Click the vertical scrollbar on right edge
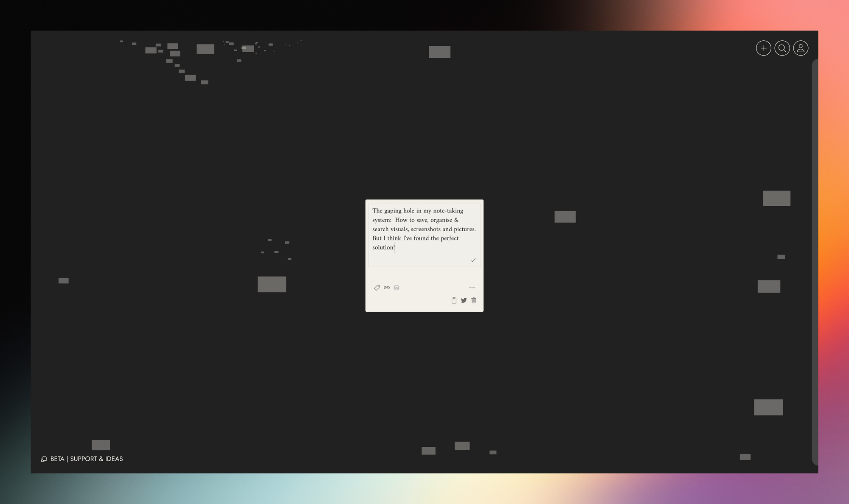The width and height of the screenshot is (849, 504). [x=814, y=255]
